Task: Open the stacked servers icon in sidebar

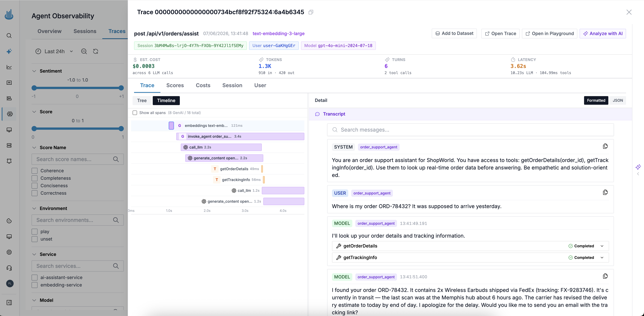Action: pyautogui.click(x=9, y=145)
